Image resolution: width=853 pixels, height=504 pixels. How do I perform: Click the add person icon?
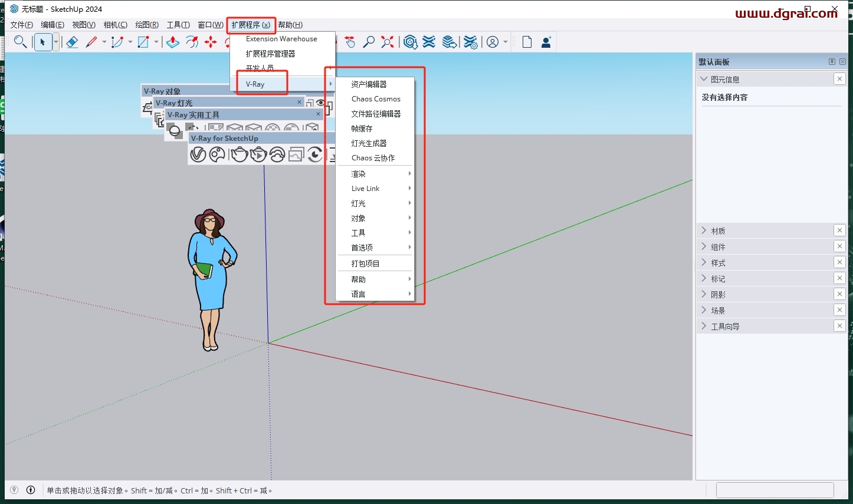(x=546, y=42)
